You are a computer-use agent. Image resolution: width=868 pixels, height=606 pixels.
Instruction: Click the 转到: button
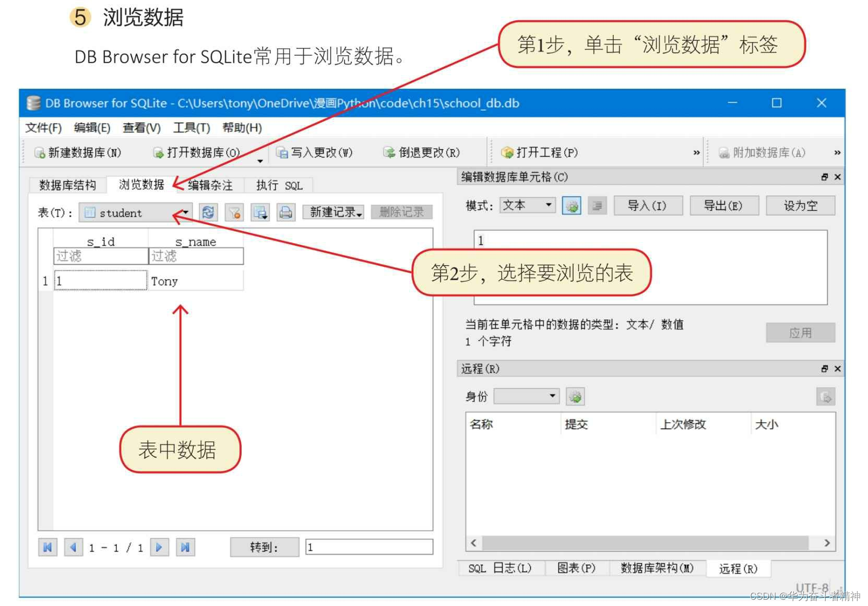point(265,547)
